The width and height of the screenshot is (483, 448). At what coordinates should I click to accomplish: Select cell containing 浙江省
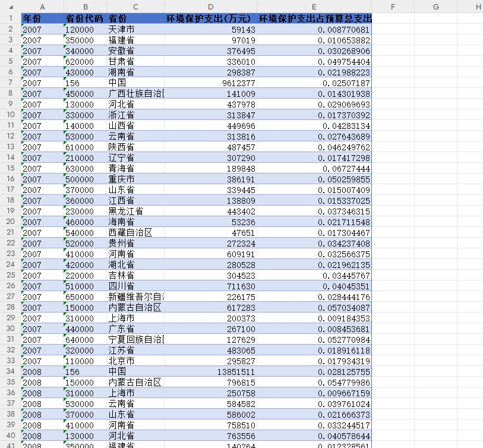pos(135,115)
